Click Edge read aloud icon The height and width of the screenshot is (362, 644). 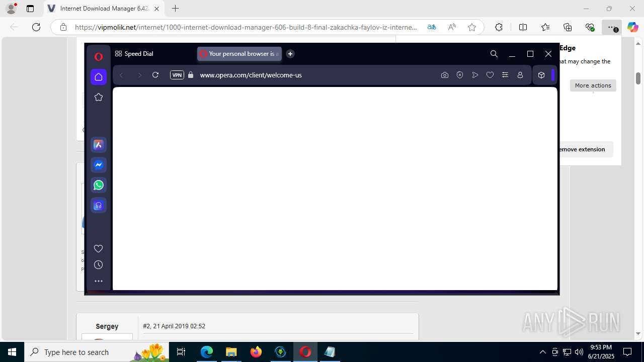[x=452, y=27]
